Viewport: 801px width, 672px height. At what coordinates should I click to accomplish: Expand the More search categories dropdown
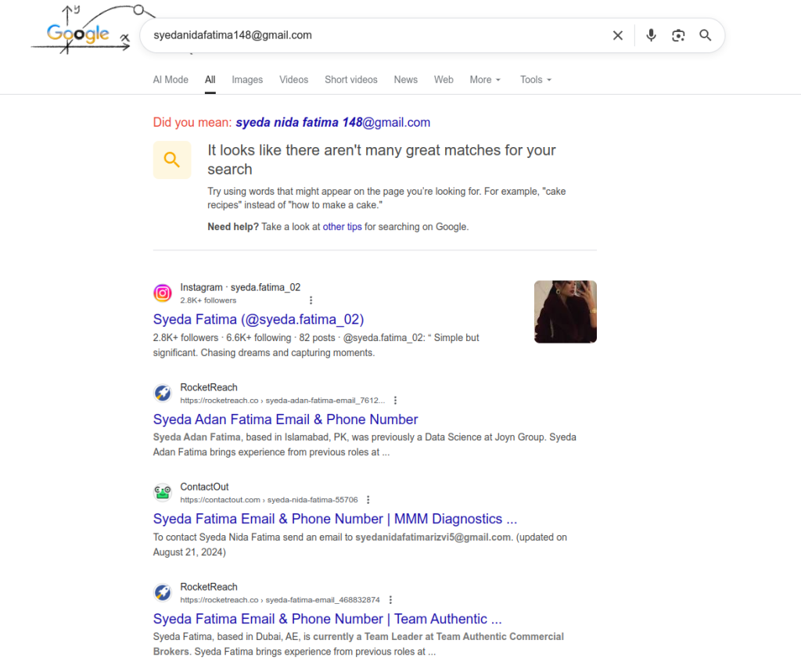(485, 80)
